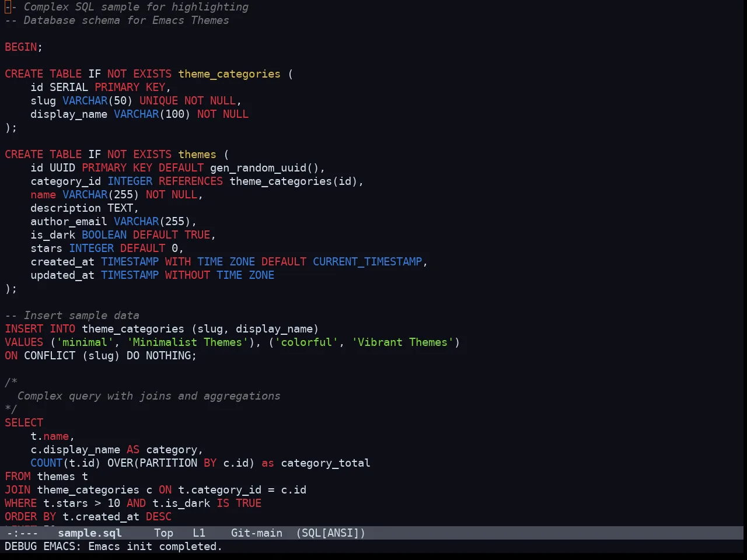
Task: Click the CONFLICT keyword
Action: coord(50,356)
